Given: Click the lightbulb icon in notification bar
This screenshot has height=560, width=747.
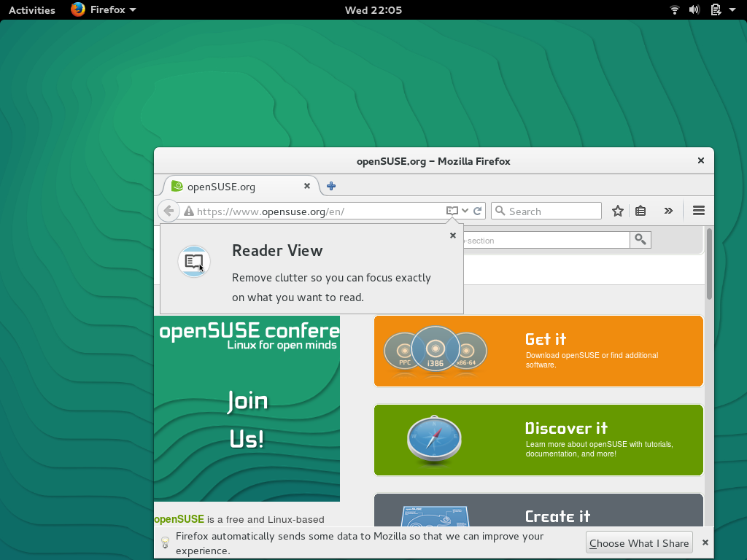Looking at the screenshot, I should (165, 542).
